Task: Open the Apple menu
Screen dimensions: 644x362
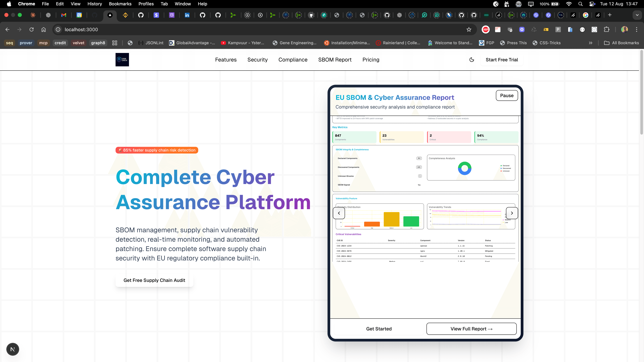Action: click(9, 4)
